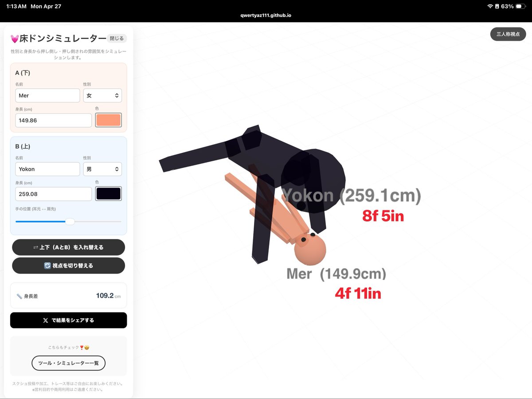Image resolution: width=532 pixels, height=399 pixels.
Task: Edit the name field containing Mer
Action: tap(47, 95)
